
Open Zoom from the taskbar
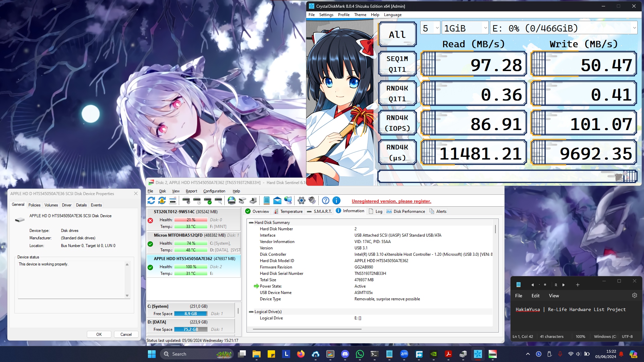pyautogui.click(x=404, y=354)
